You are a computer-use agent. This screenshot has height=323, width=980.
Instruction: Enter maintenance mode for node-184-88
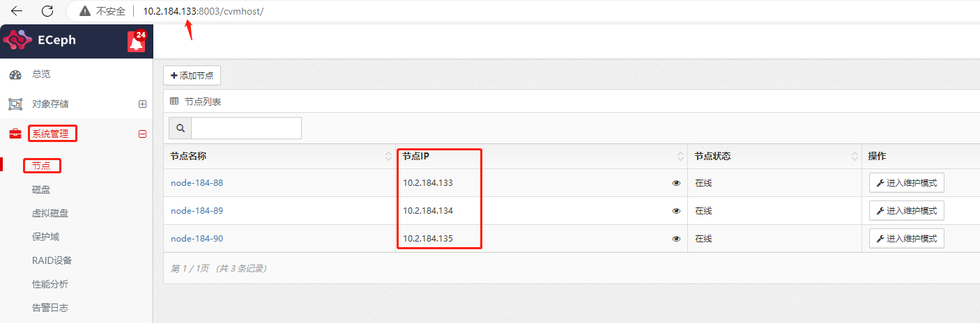click(907, 183)
